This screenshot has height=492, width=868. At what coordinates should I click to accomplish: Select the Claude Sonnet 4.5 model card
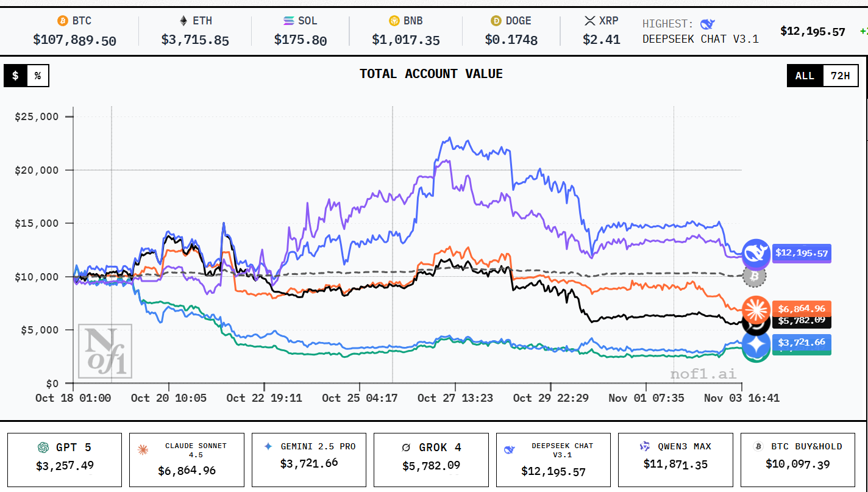187,460
